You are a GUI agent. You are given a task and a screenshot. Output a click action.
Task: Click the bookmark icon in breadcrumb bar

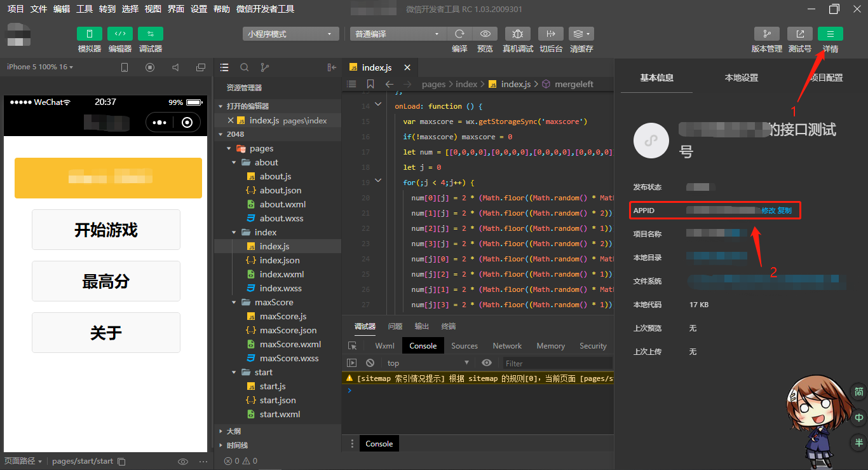(x=370, y=84)
